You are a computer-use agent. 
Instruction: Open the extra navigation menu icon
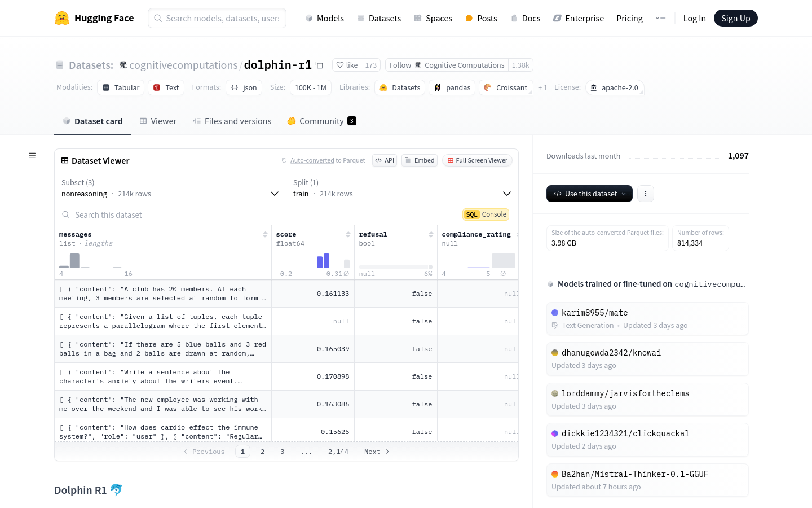coord(660,18)
